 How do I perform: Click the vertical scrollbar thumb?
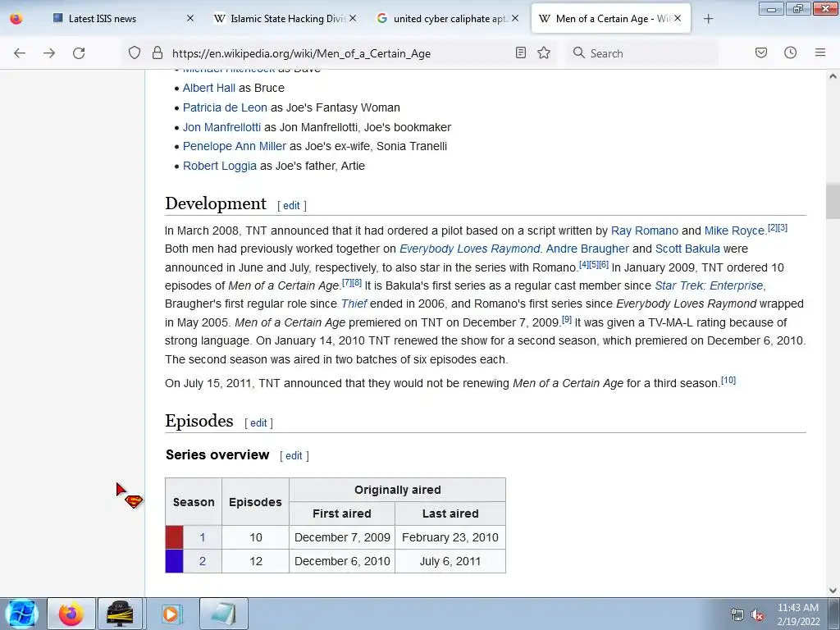[833, 202]
